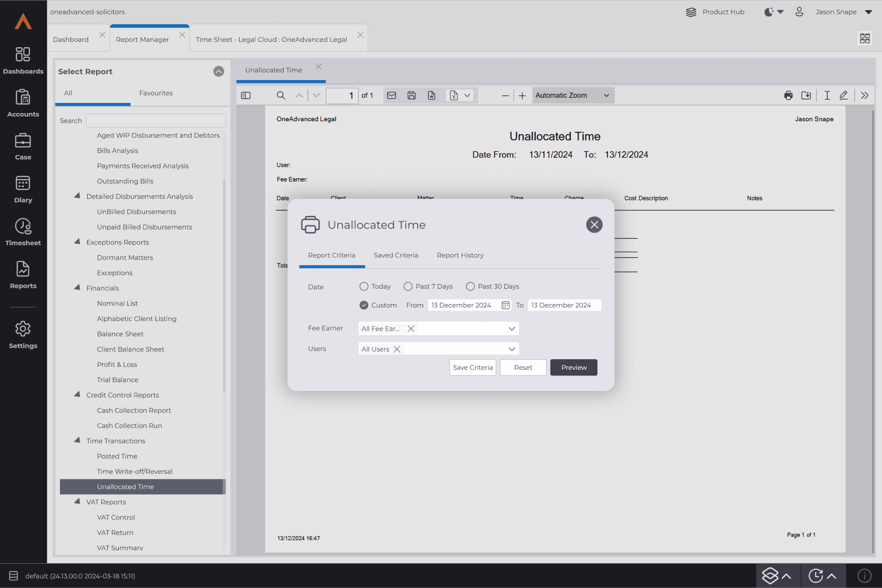Click the report Search input field
882x588 pixels.
coord(155,121)
